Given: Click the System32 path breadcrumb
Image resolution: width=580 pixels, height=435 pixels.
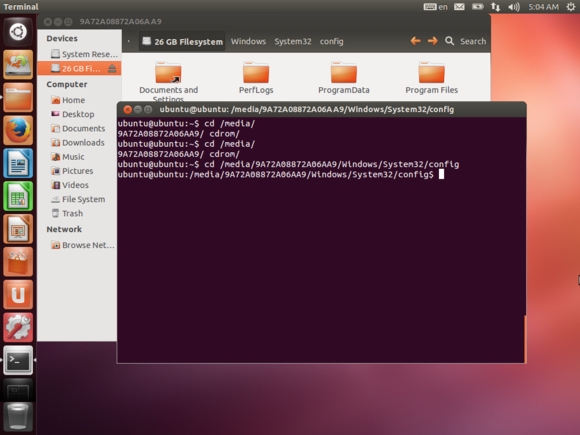Looking at the screenshot, I should (293, 41).
